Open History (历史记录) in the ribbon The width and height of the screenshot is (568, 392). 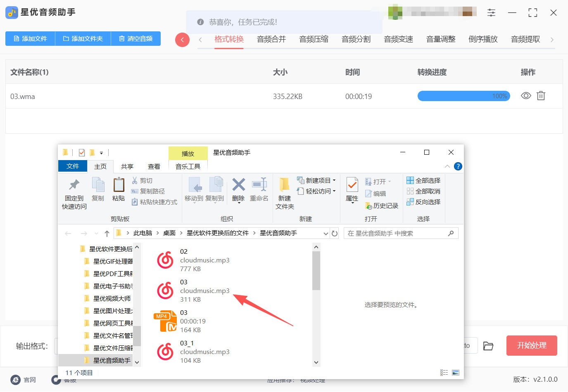pos(382,205)
